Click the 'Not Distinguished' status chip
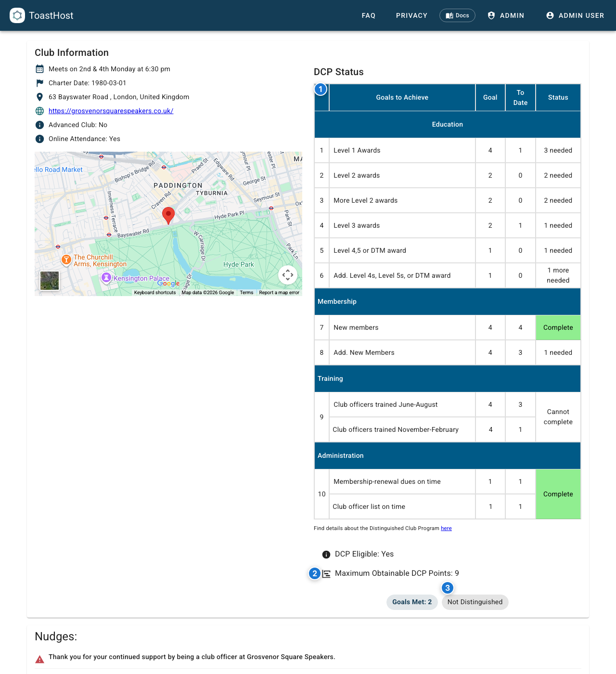Screen dimensions: 616x674 (x=475, y=602)
